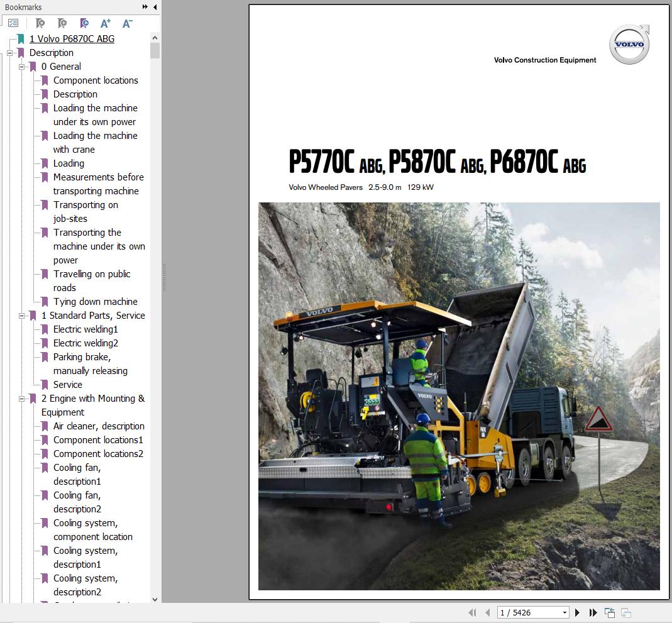Screen dimensions: 672x623
Task: Open the 1 Volvo P6870C ABG bookmark
Action: click(72, 39)
